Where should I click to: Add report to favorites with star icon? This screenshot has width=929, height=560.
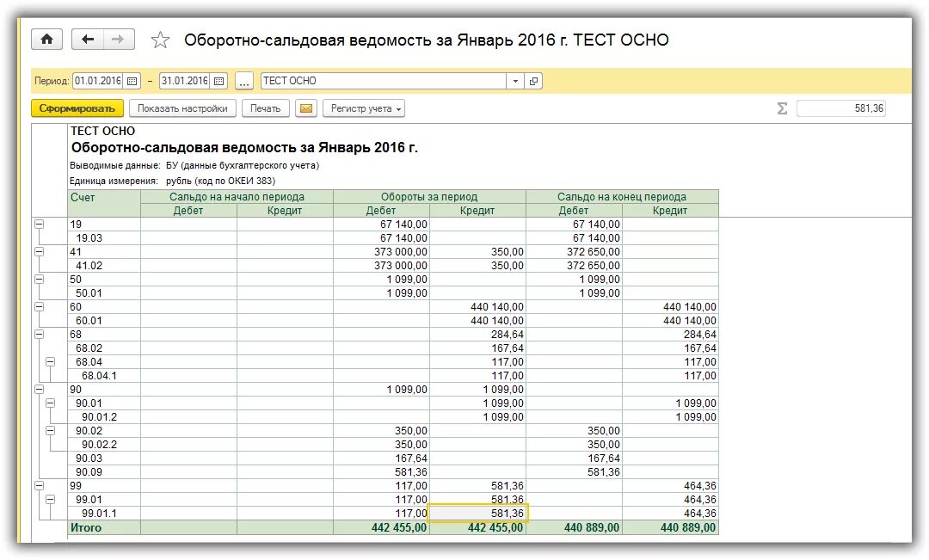pos(160,40)
